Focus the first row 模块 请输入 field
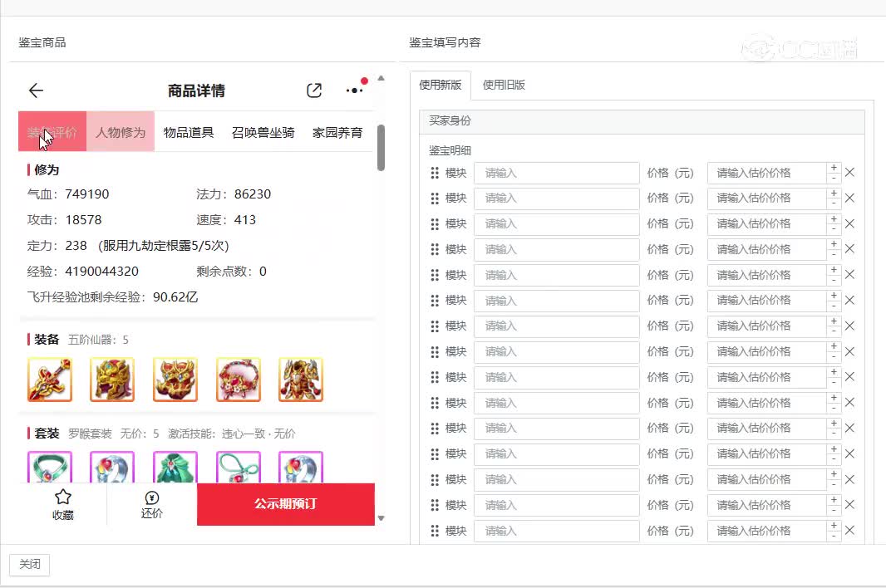This screenshot has width=886, height=588. point(556,173)
